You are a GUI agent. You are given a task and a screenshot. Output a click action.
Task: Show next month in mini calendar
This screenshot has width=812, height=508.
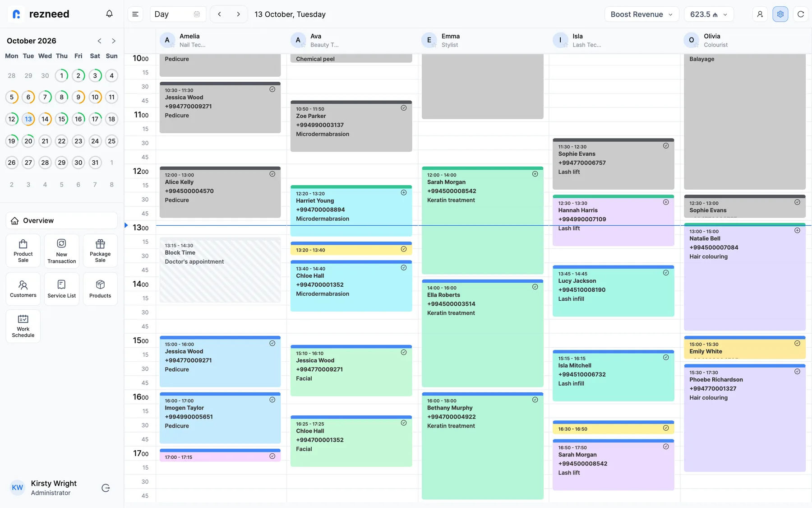[114, 41]
